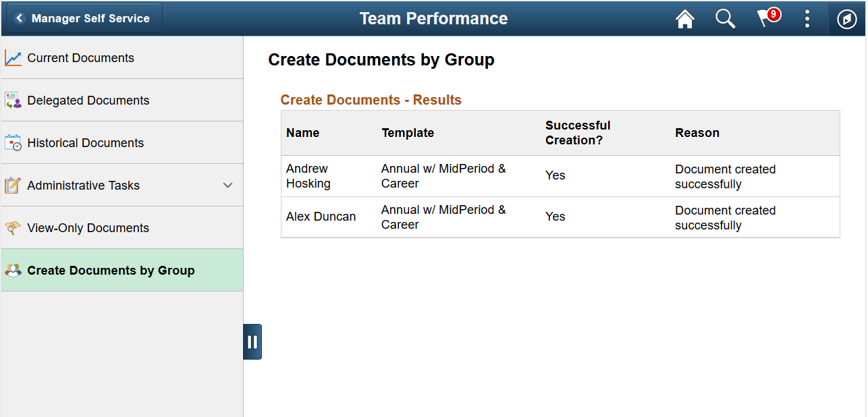
Task: Collapse the sidebar with the pause-style handle
Action: click(x=252, y=341)
